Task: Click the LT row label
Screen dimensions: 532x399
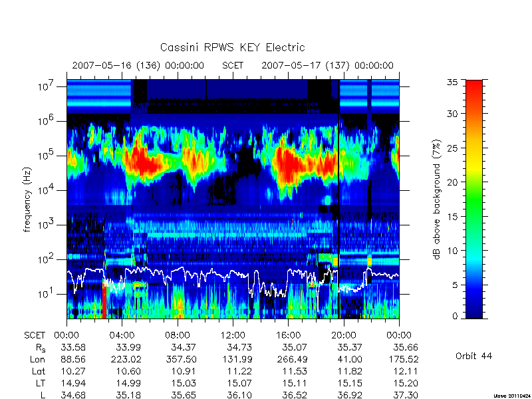Action: (41, 383)
